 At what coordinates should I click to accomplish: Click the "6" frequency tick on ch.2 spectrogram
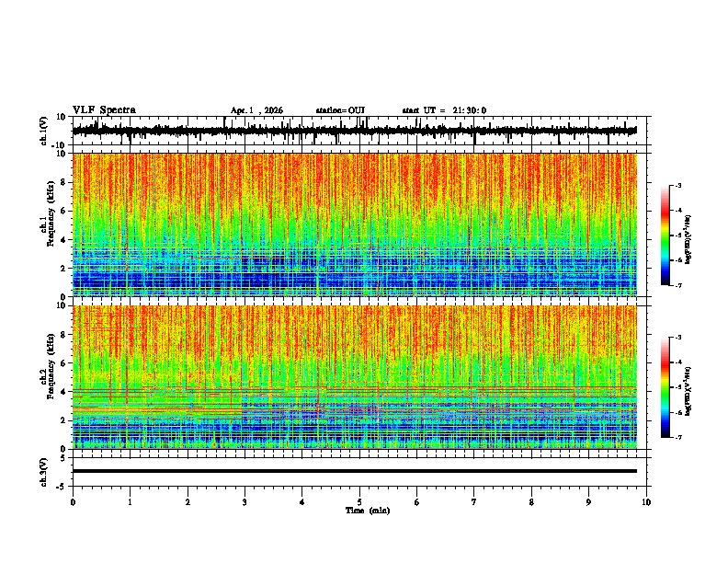pos(64,363)
